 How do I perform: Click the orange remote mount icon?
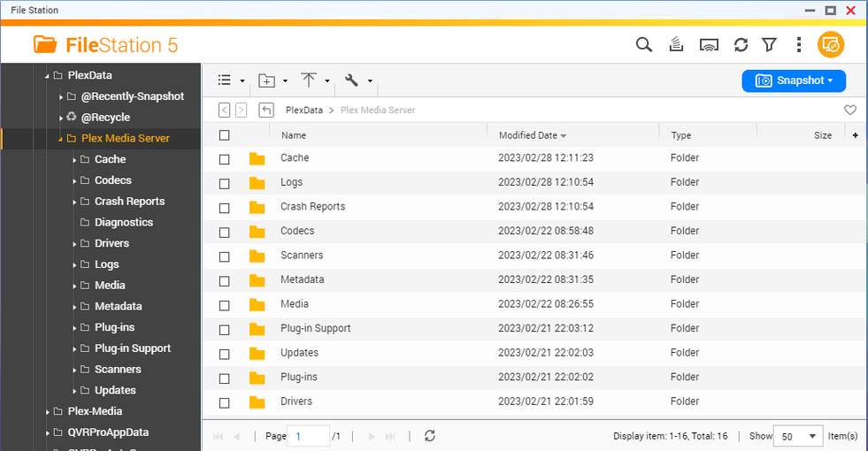[x=831, y=45]
